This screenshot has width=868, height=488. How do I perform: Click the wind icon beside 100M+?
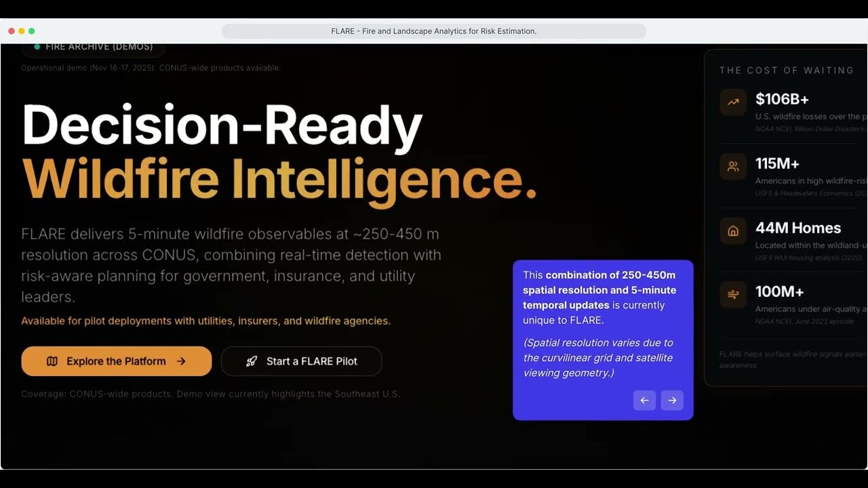click(733, 295)
